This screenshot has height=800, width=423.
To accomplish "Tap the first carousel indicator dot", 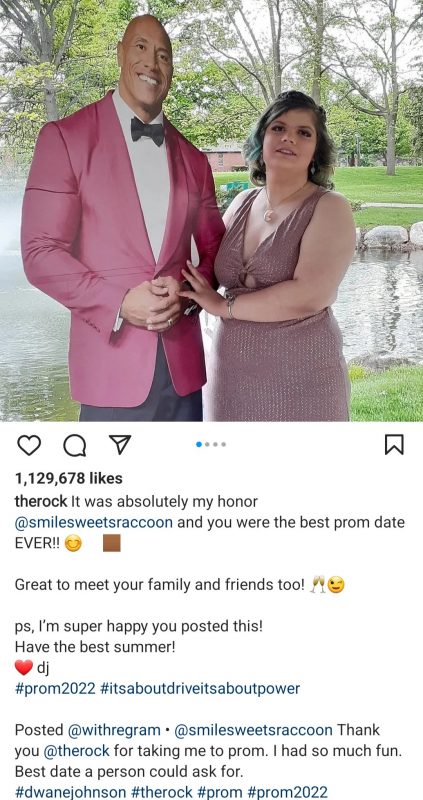I will click(x=199, y=444).
